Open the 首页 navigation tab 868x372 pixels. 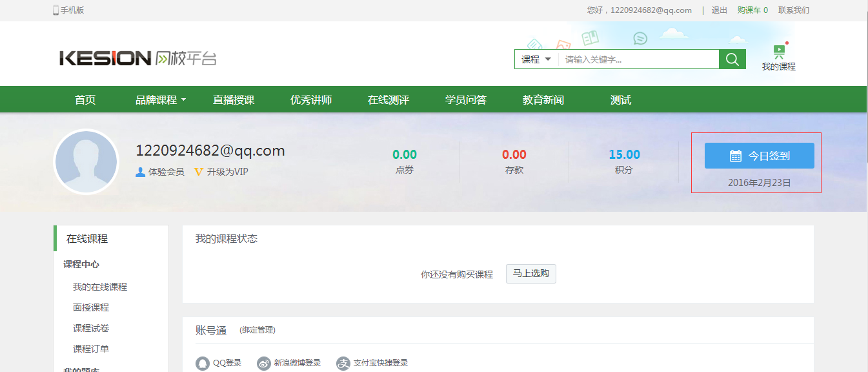pos(85,100)
